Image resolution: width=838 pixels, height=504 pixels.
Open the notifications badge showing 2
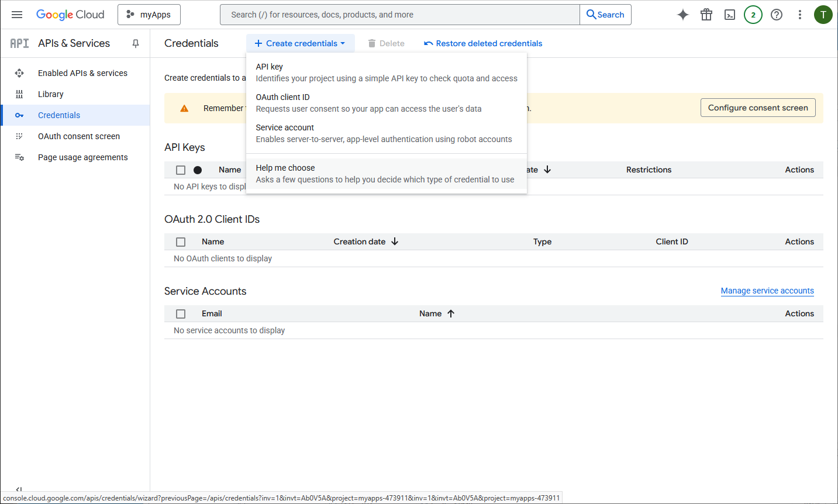click(x=753, y=15)
